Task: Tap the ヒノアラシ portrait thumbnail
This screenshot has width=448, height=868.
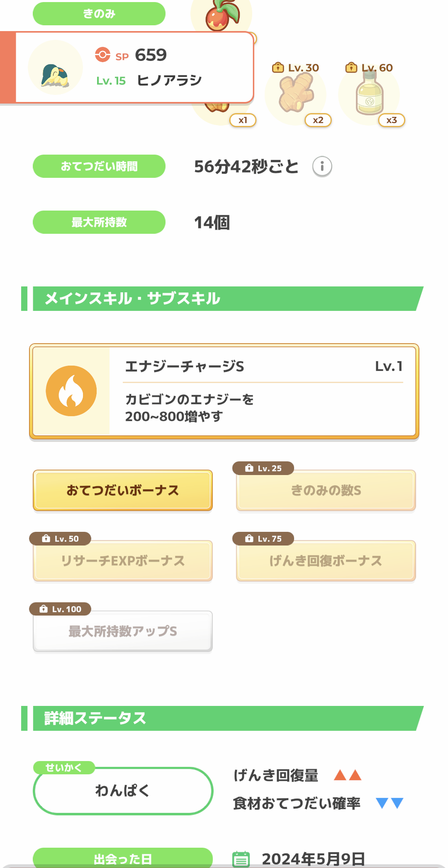Action: click(56, 68)
